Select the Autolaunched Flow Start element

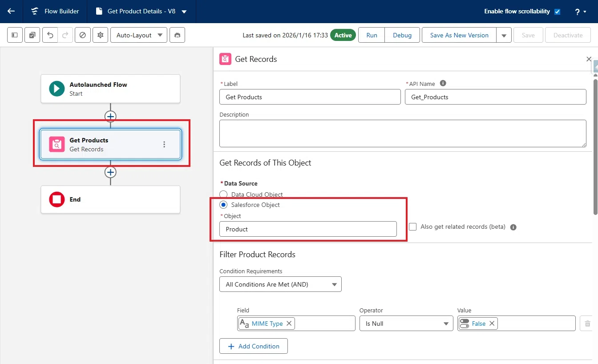110,89
